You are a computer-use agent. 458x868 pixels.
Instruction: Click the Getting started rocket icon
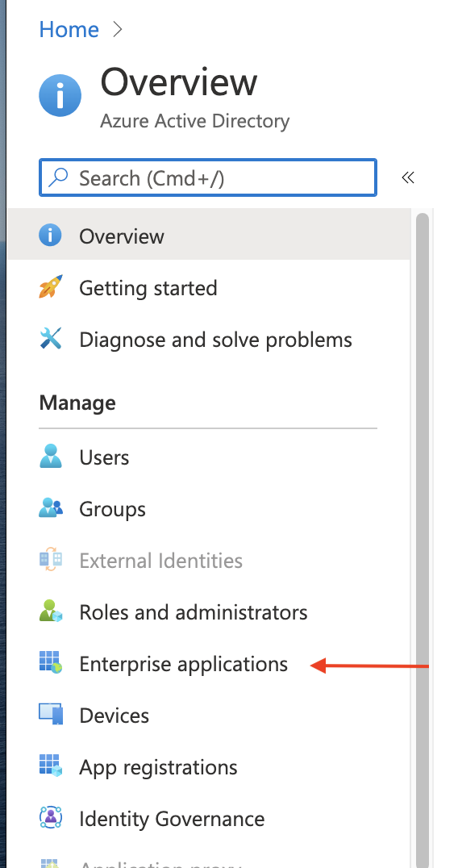click(x=50, y=287)
